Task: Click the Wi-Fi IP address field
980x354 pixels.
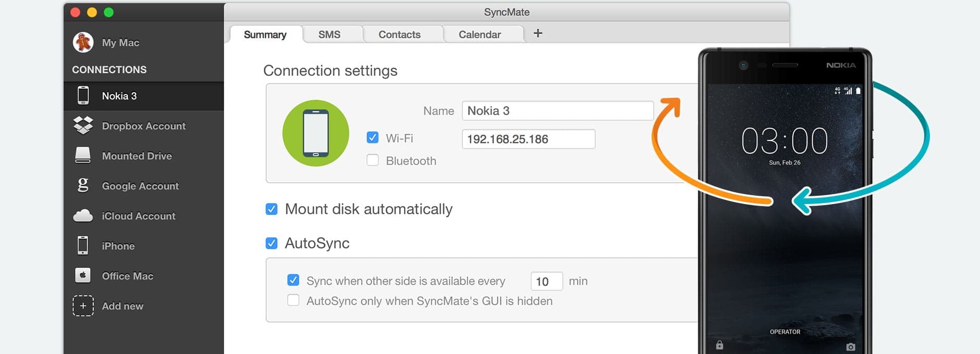Action: point(529,139)
